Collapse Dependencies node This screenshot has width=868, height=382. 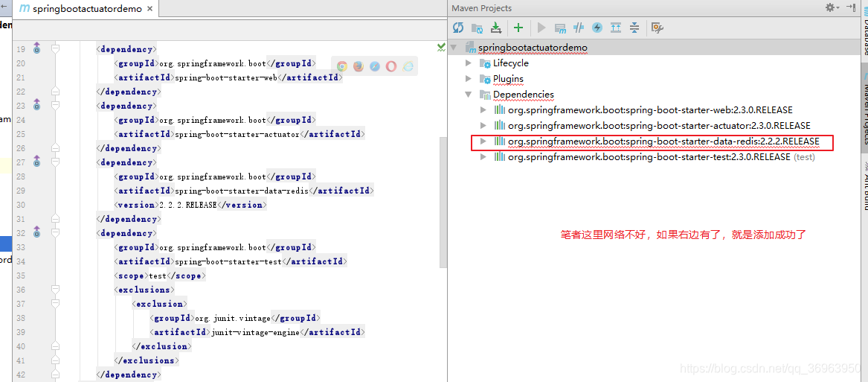(469, 95)
